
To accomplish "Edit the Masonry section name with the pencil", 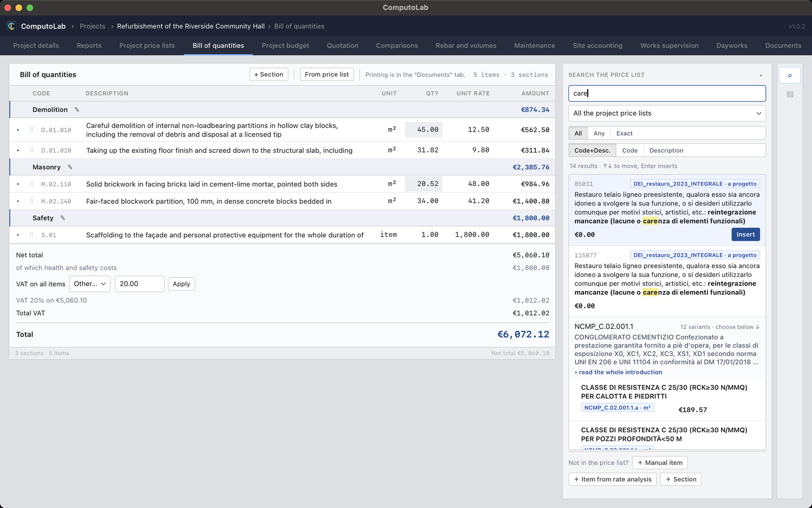I will click(70, 167).
